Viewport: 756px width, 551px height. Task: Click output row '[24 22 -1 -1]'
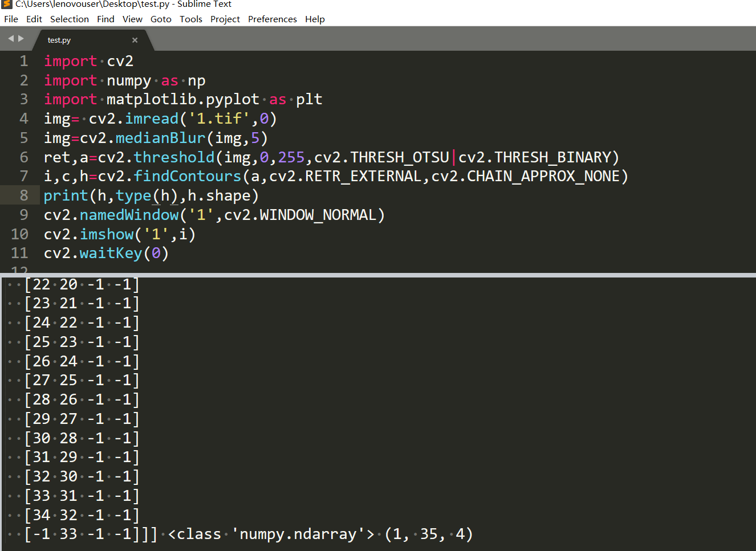[82, 323]
